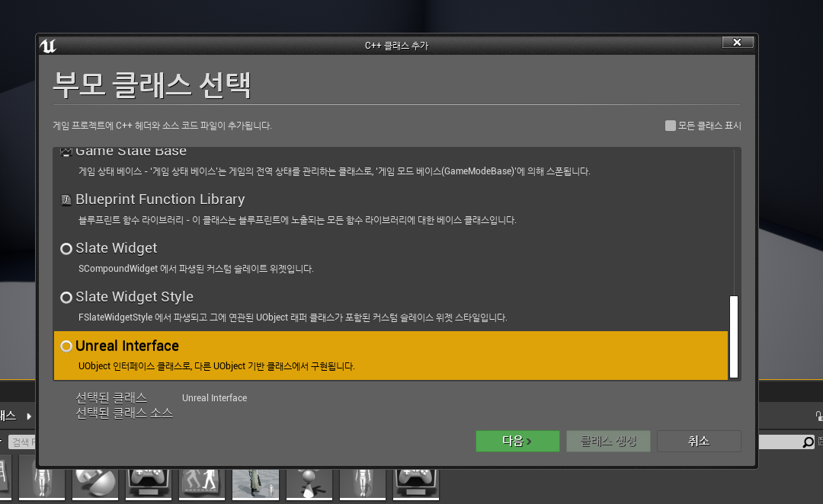
Task: Enable the 모든 클래스 표시 checkbox
Action: 671,126
